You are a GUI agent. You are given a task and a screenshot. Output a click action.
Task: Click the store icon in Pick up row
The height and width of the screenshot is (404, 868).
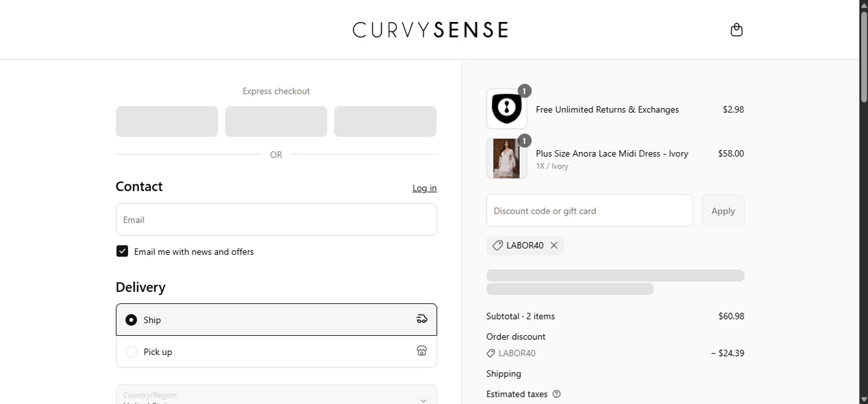click(x=422, y=351)
